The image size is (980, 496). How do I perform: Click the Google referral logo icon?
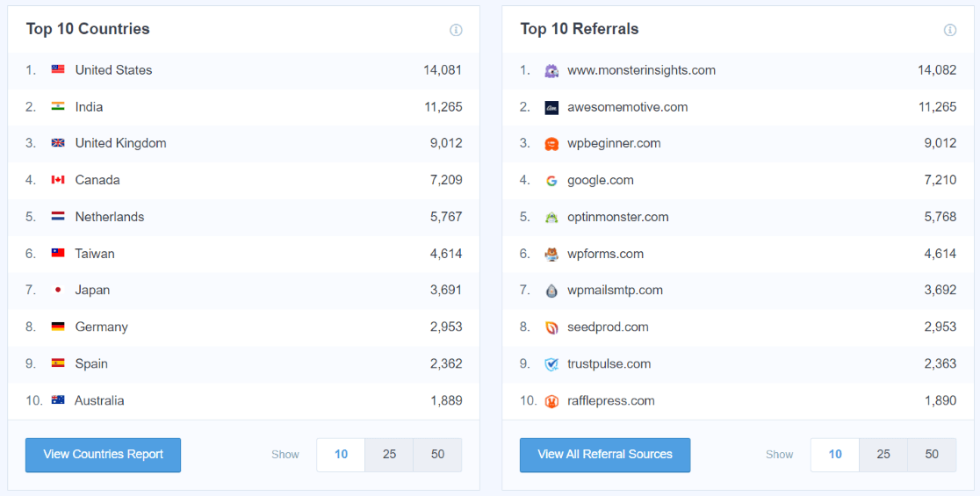coord(551,180)
